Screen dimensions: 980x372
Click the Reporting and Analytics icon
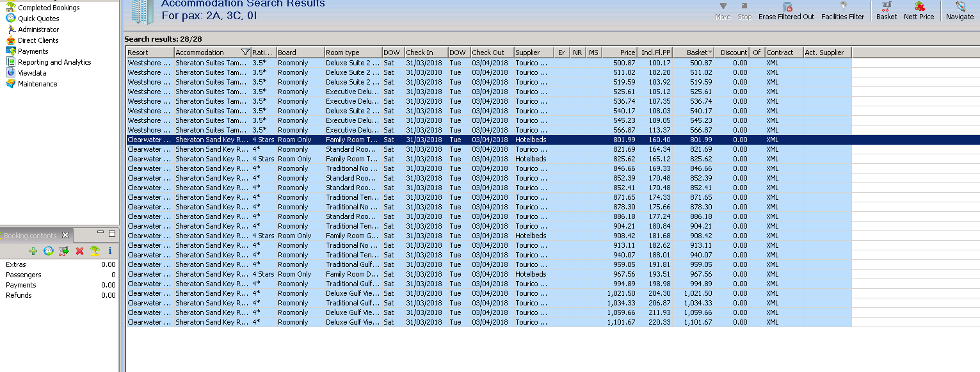click(11, 62)
